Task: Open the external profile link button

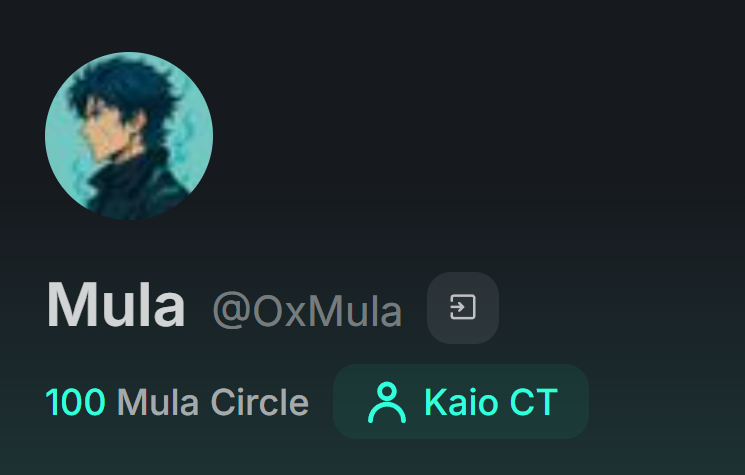Action: [x=463, y=308]
